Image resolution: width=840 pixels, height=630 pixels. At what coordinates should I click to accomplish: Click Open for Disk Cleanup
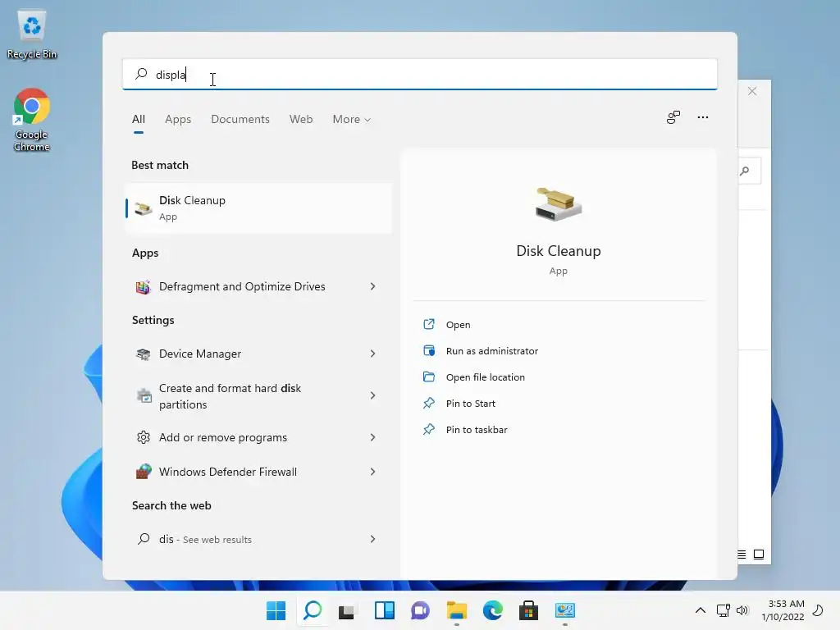458,325
